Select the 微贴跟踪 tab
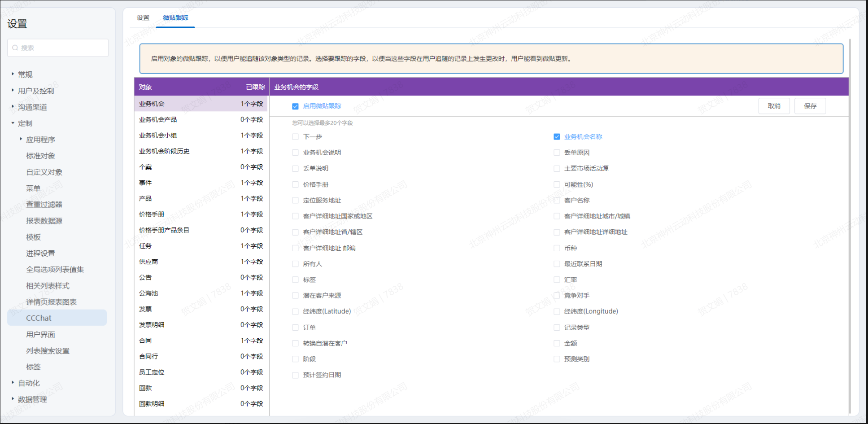 [175, 17]
